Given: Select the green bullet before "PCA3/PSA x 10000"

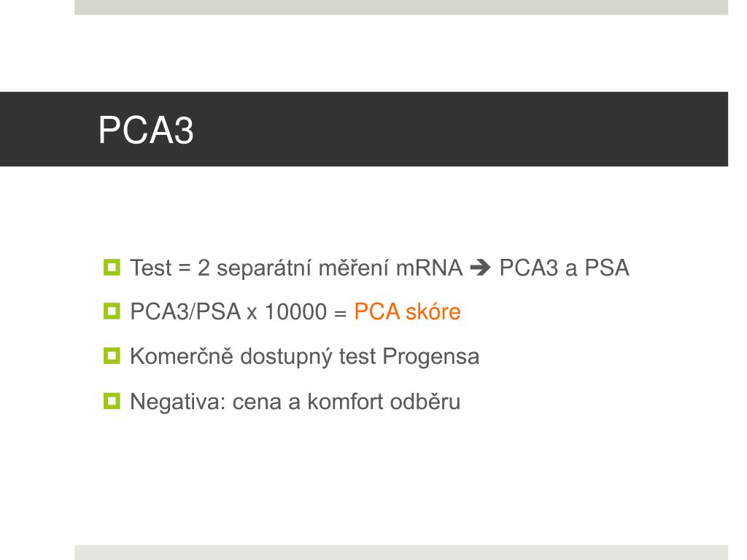Looking at the screenshot, I should 112,311.
